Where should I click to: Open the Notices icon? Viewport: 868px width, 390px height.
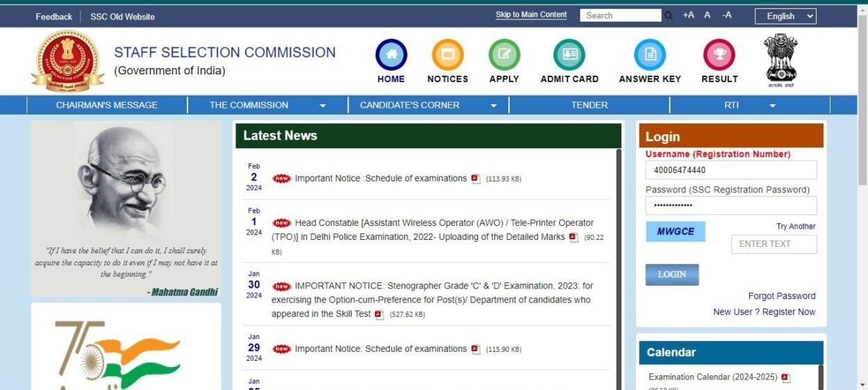[x=448, y=55]
